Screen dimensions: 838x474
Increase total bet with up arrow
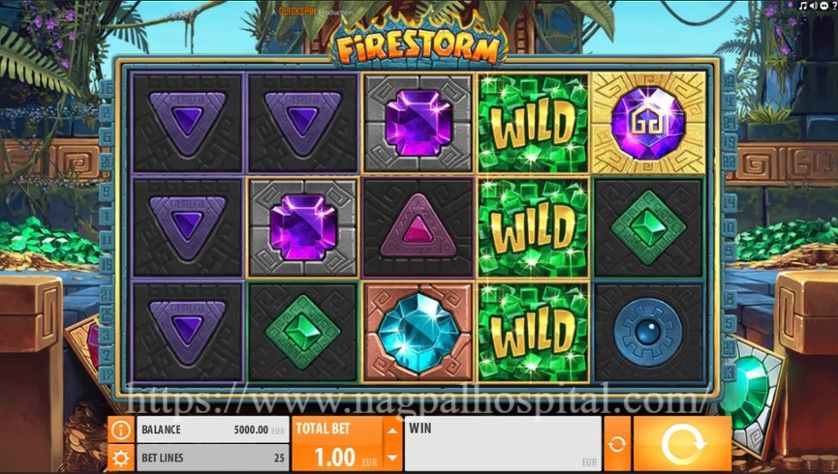tap(392, 431)
